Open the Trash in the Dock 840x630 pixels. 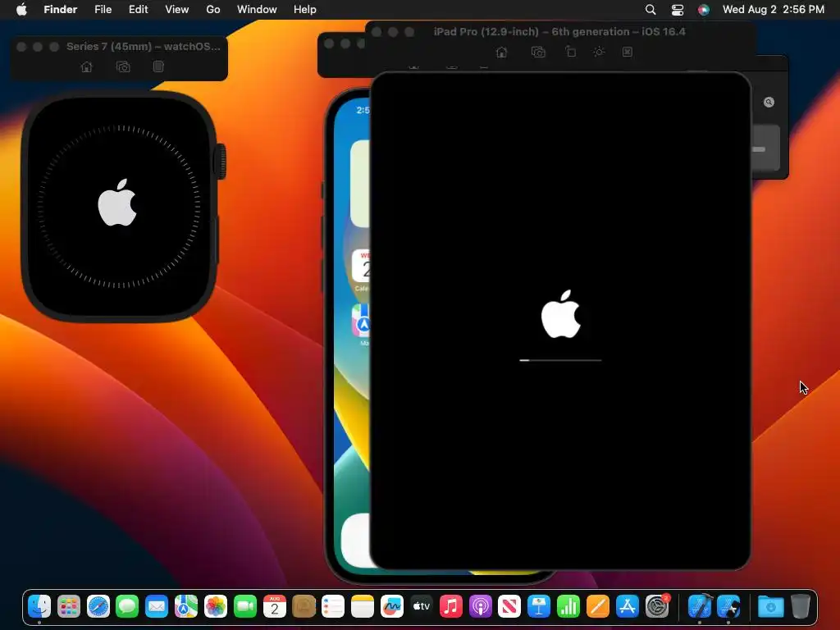click(x=800, y=606)
